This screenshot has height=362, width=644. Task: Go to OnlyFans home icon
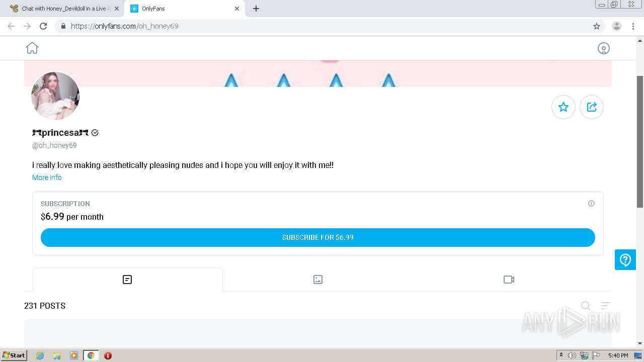(x=32, y=48)
